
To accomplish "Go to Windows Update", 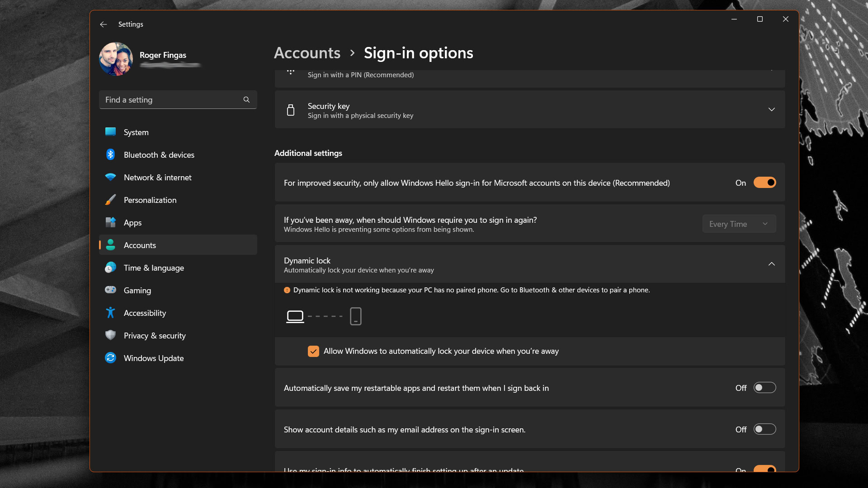I will coord(153,358).
